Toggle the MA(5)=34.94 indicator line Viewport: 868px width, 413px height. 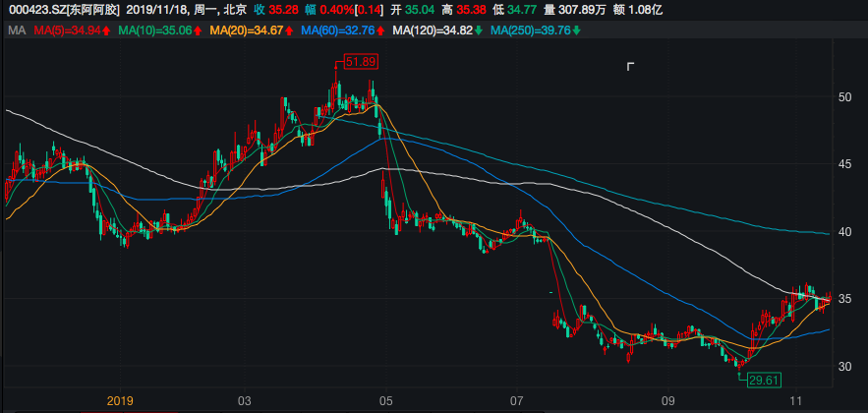66,31
